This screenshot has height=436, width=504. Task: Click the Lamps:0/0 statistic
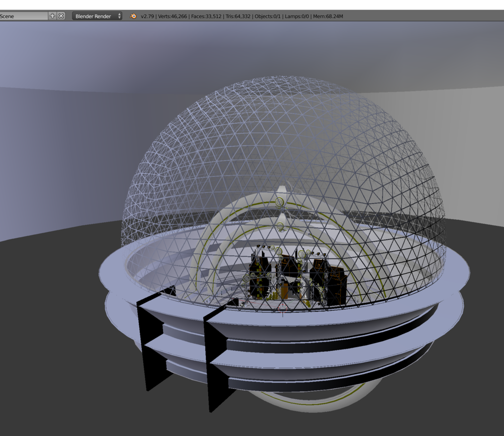click(297, 16)
